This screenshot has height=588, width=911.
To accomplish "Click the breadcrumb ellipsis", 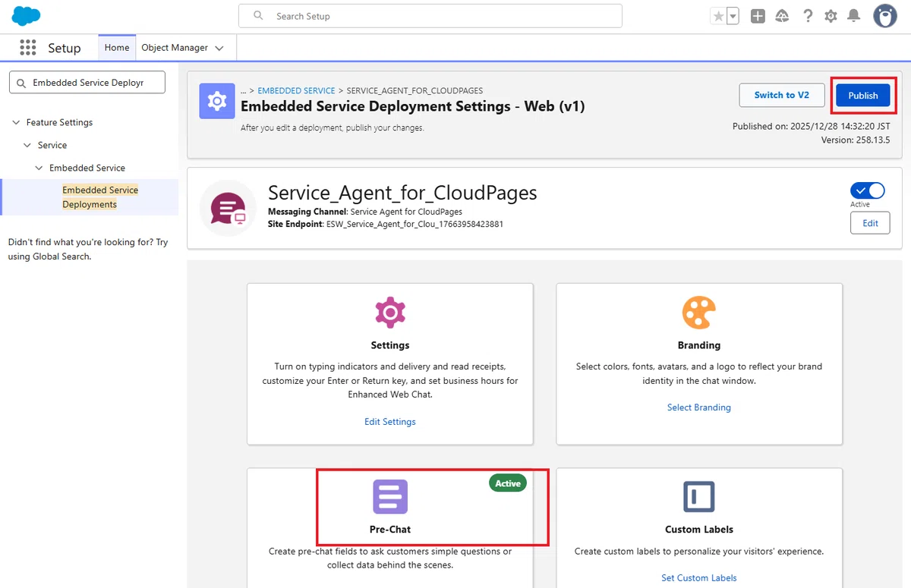I will [244, 90].
